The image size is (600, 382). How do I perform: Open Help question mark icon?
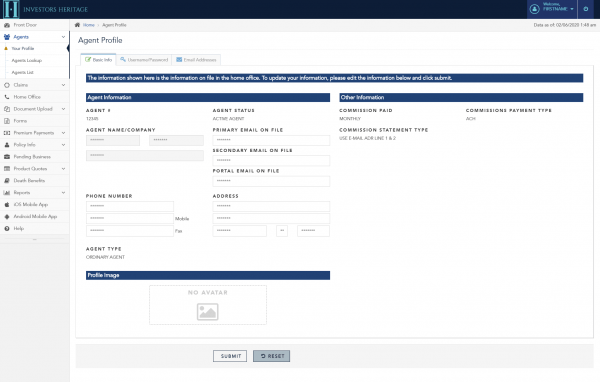pos(7,229)
